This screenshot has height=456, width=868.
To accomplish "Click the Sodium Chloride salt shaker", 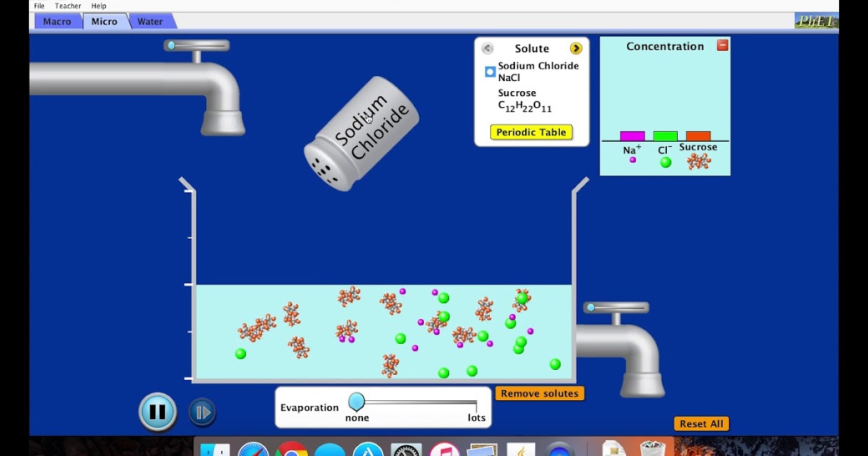I will coord(362,134).
